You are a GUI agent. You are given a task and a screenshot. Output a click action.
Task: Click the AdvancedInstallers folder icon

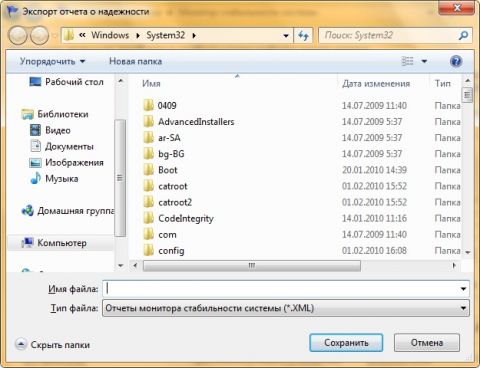point(148,122)
